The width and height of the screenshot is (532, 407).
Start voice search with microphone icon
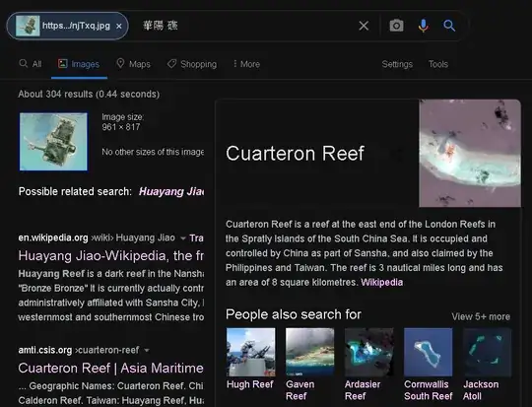click(423, 26)
